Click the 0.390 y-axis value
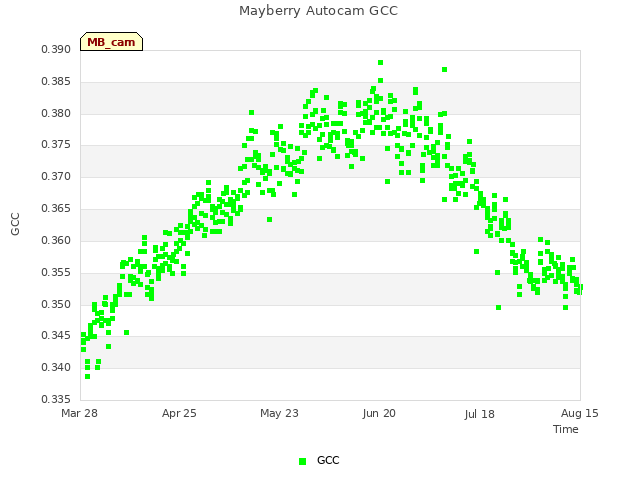The image size is (640, 480). [x=56, y=50]
